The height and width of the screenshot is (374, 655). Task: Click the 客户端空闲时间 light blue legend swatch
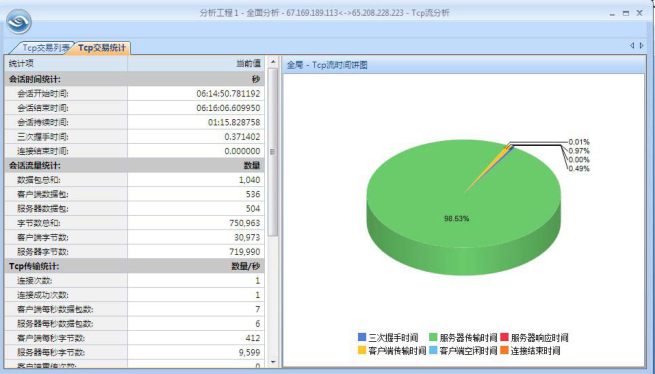433,350
